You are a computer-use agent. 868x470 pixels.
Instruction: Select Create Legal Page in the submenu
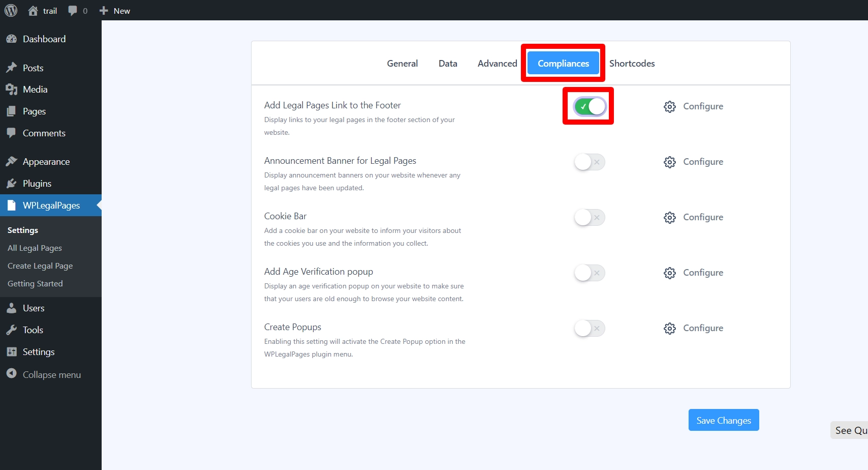click(x=40, y=266)
